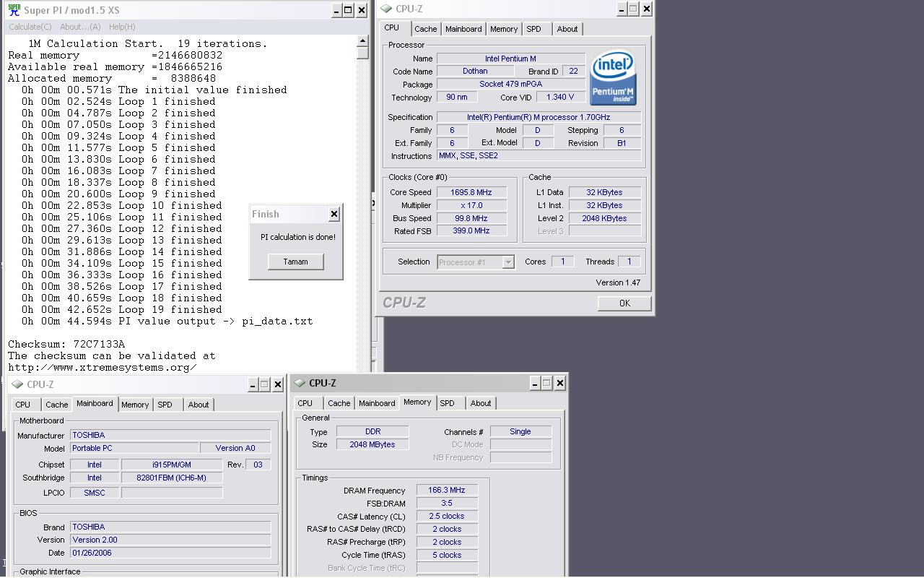Click the Rated FSB value 399.0 MHz
924x578 pixels.
[471, 231]
